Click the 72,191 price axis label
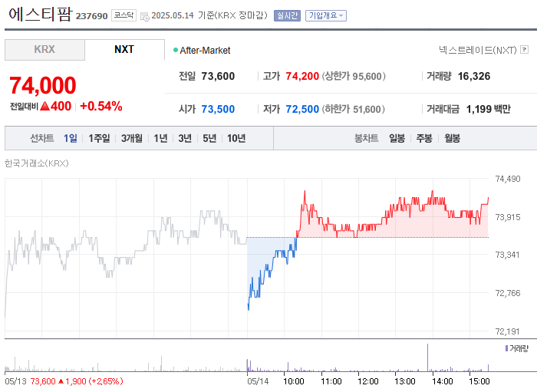The width and height of the screenshot is (537, 392). pyautogui.click(x=508, y=331)
